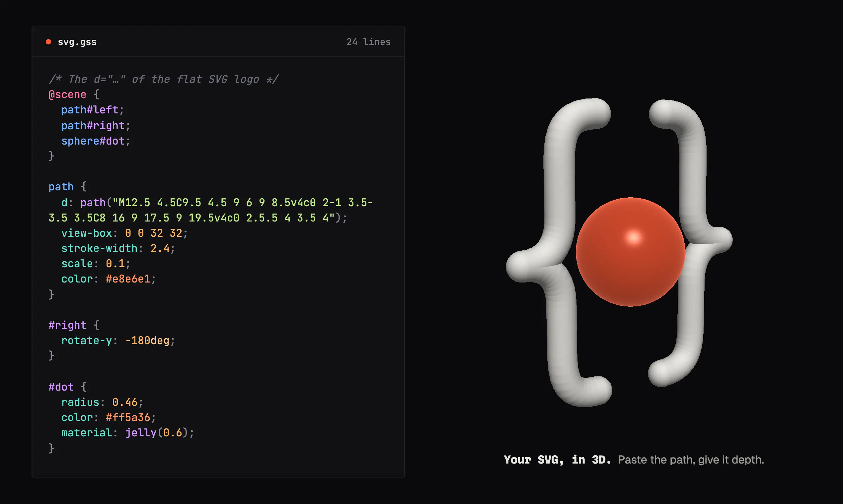Click the red sphere in the 3D preview

click(630, 252)
